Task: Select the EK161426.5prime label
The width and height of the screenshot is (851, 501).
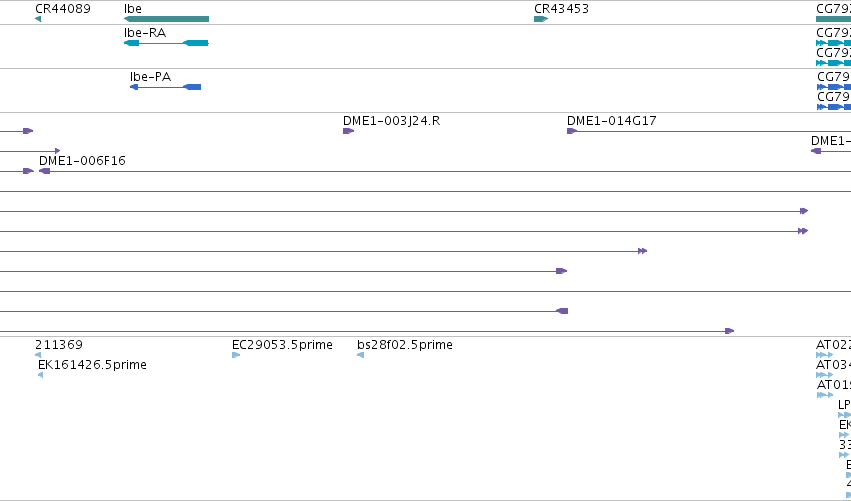Action: tap(92, 365)
